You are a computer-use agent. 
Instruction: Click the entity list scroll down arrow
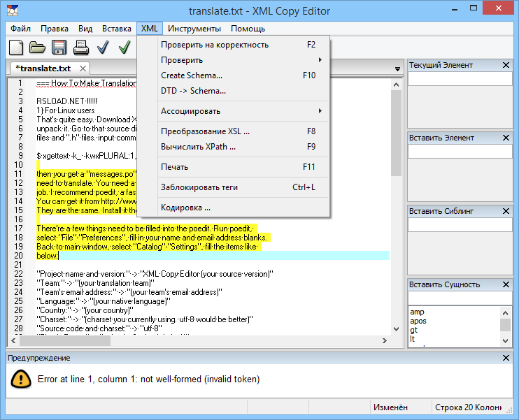point(505,340)
